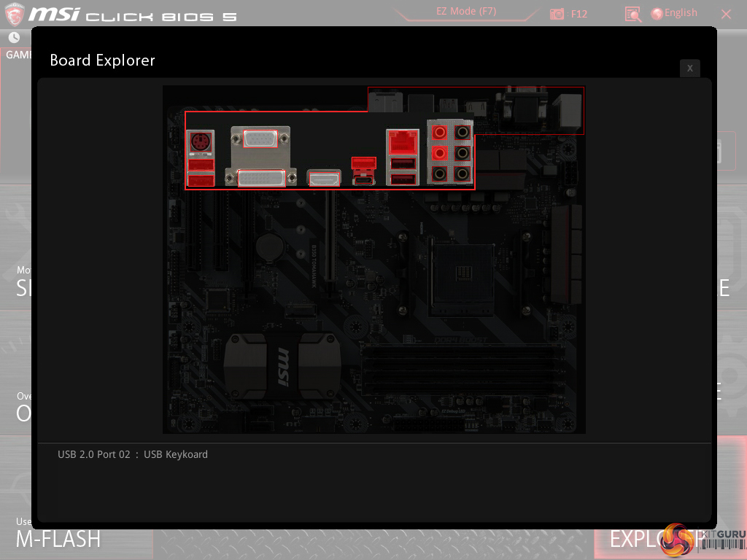The height and width of the screenshot is (560, 747).
Task: Exit BIOS with the top-right X
Action: (x=726, y=15)
